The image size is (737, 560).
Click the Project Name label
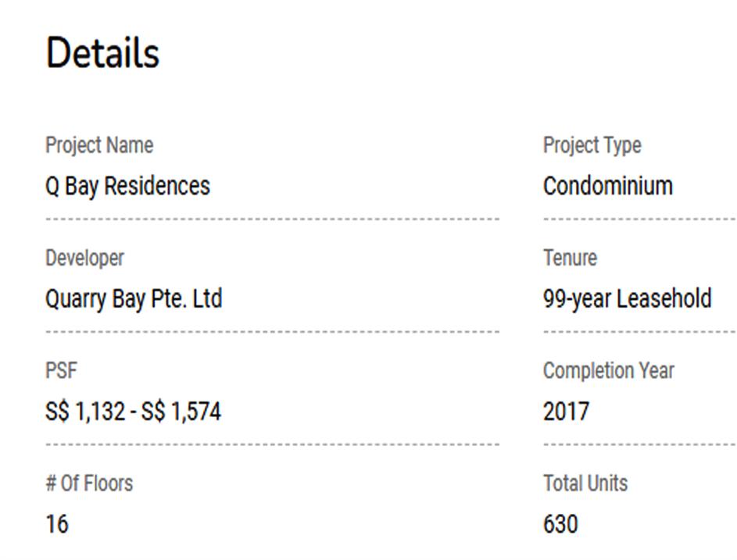coord(99,145)
